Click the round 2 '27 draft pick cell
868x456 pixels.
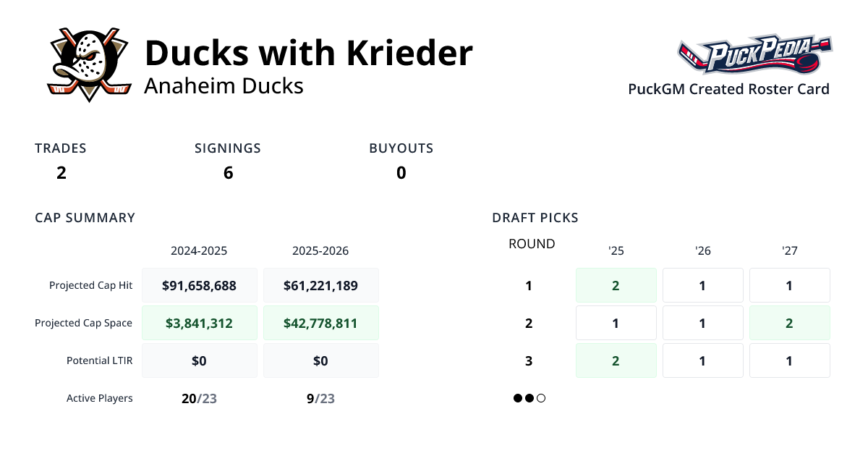pos(789,323)
